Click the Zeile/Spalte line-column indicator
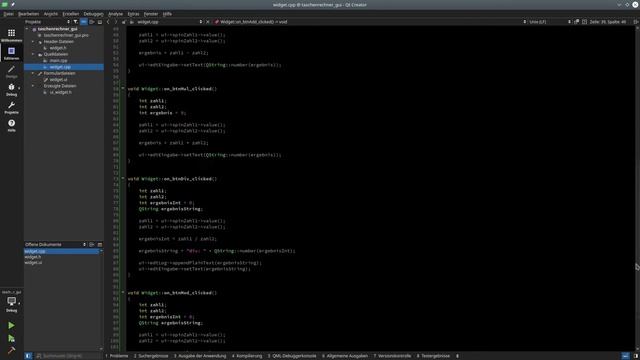Screen dimensions: 640x360 pos(608,22)
